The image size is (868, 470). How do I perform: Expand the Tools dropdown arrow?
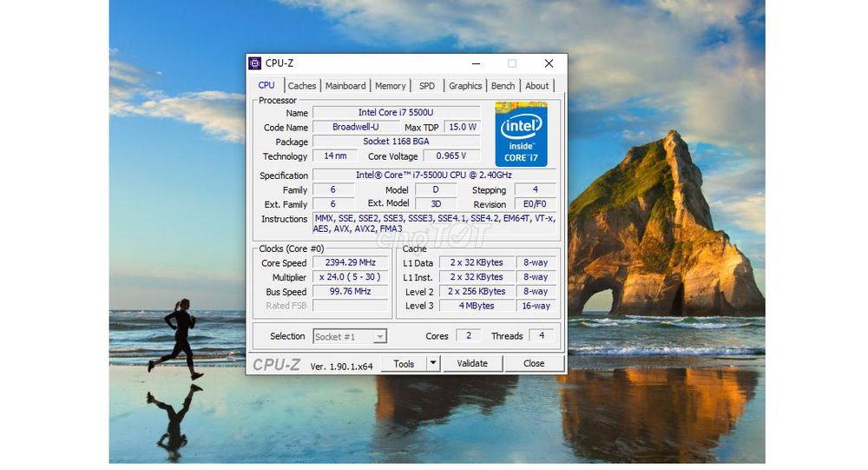pos(433,364)
